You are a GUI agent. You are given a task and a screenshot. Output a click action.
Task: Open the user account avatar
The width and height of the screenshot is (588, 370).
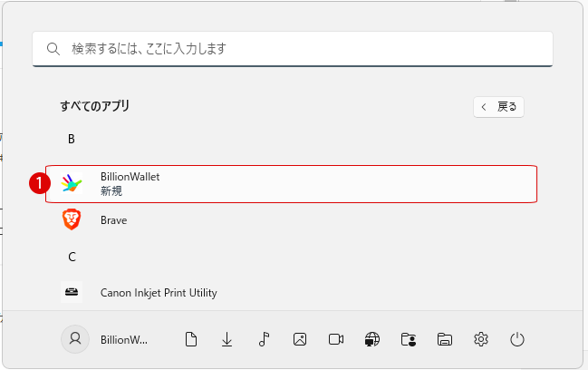75,339
